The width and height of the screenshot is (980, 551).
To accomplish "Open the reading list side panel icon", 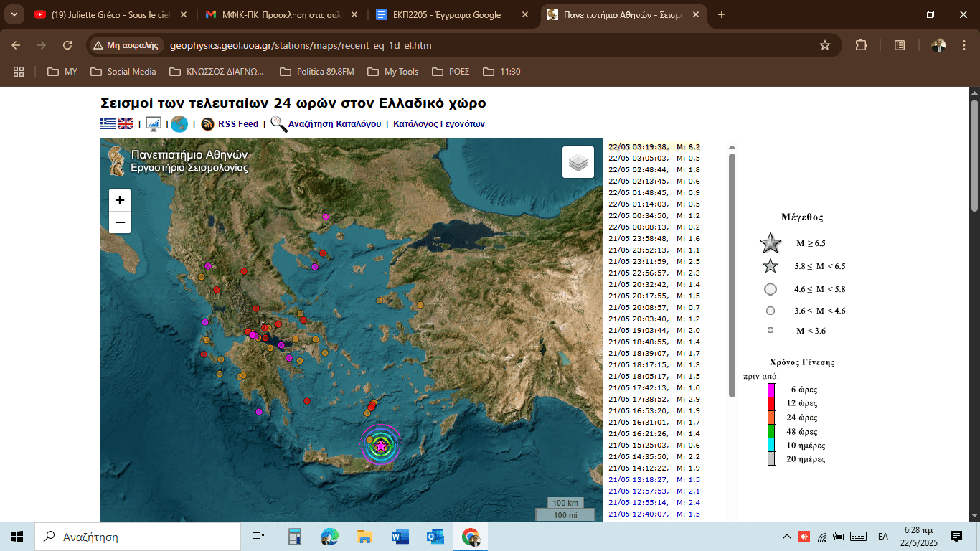I will pos(900,45).
